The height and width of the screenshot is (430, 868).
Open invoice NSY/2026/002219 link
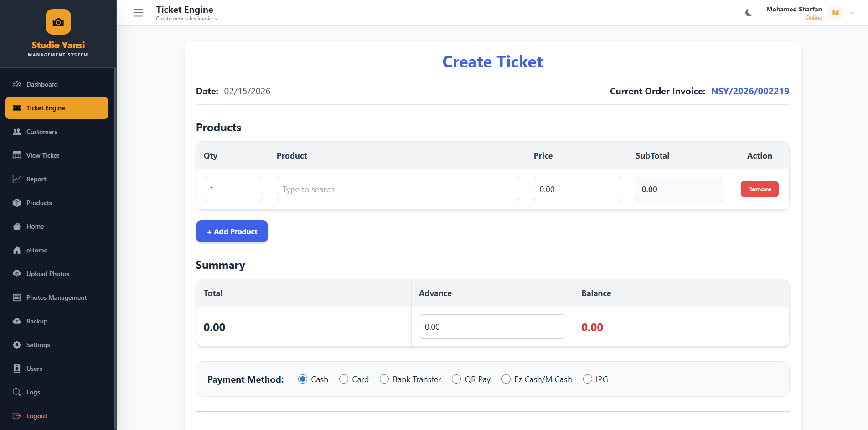[x=750, y=91]
